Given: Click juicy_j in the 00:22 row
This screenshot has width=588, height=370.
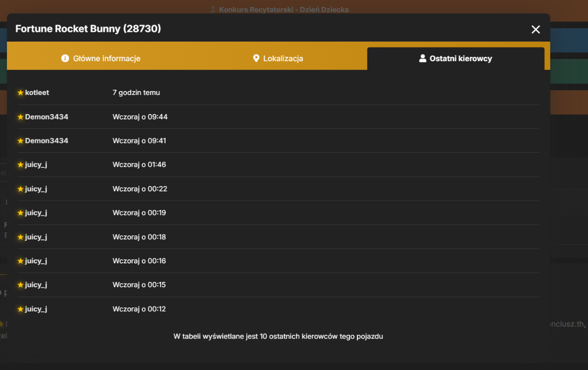Looking at the screenshot, I should tap(36, 189).
